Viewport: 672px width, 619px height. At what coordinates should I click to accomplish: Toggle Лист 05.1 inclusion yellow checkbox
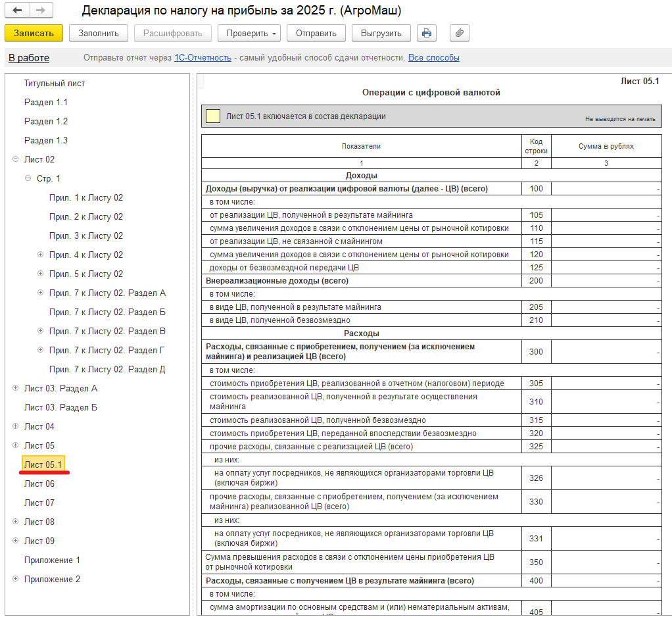pyautogui.click(x=212, y=116)
